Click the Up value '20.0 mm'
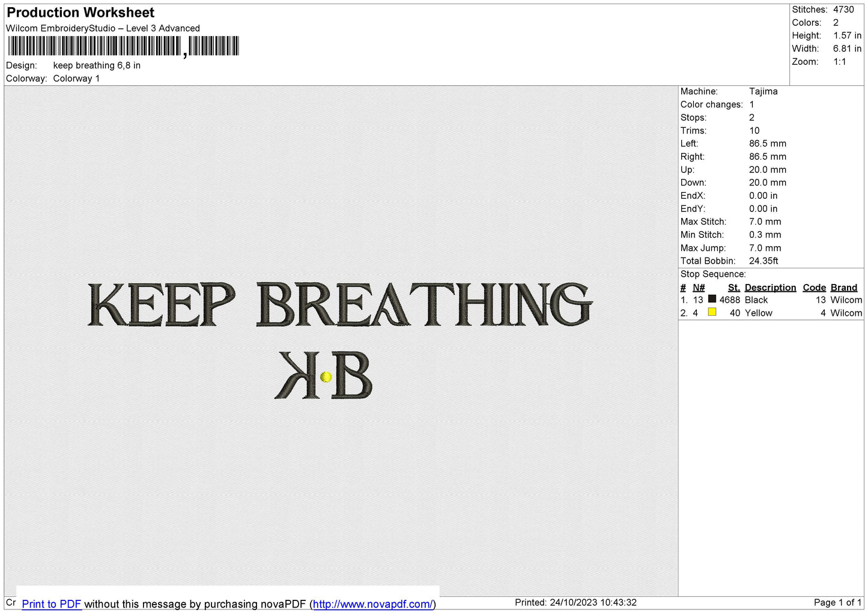Viewport: 868px width, 613px height. [x=767, y=170]
